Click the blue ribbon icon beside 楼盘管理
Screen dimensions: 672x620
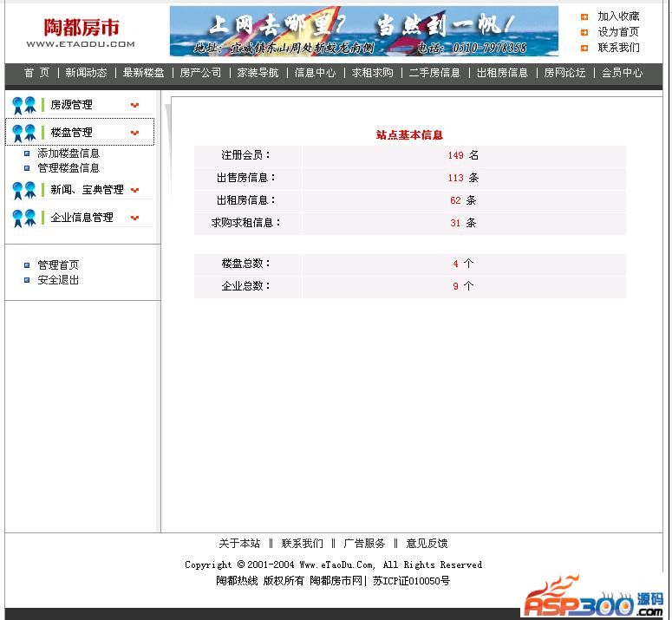tap(24, 133)
